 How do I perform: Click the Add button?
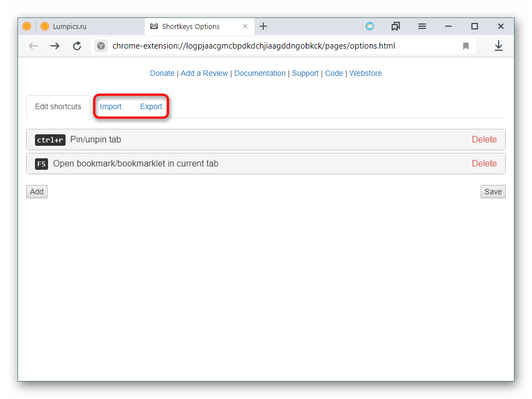click(37, 192)
